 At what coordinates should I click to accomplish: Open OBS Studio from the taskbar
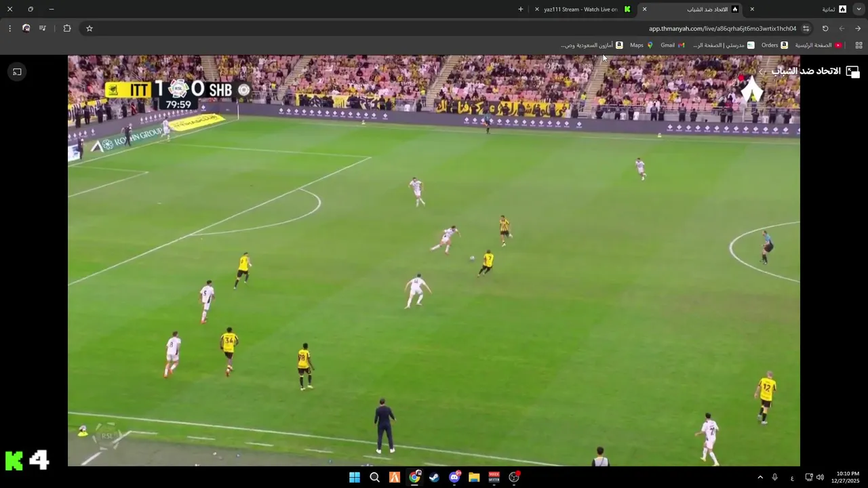click(x=514, y=477)
